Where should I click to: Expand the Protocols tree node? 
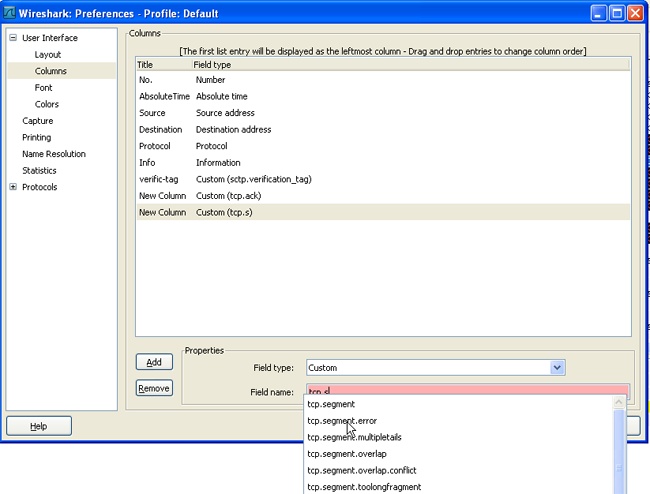point(13,187)
